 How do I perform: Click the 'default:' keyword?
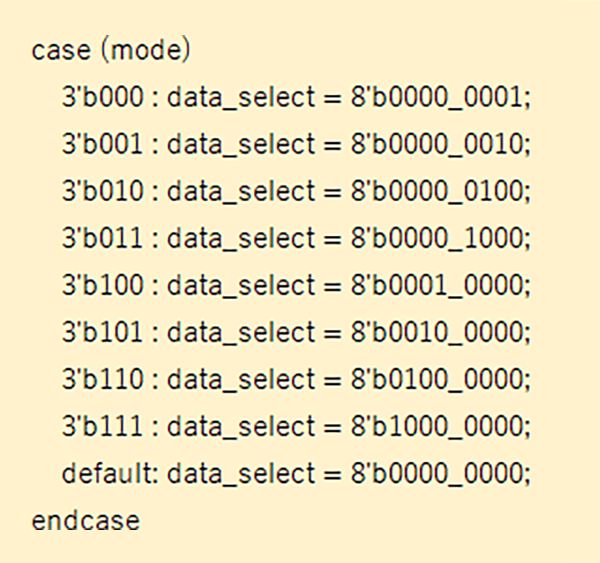pos(110,473)
